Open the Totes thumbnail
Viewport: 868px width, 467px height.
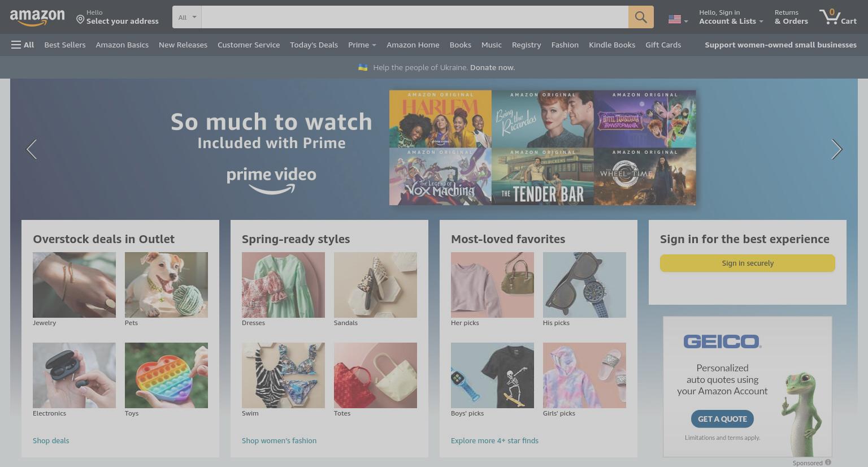click(375, 375)
